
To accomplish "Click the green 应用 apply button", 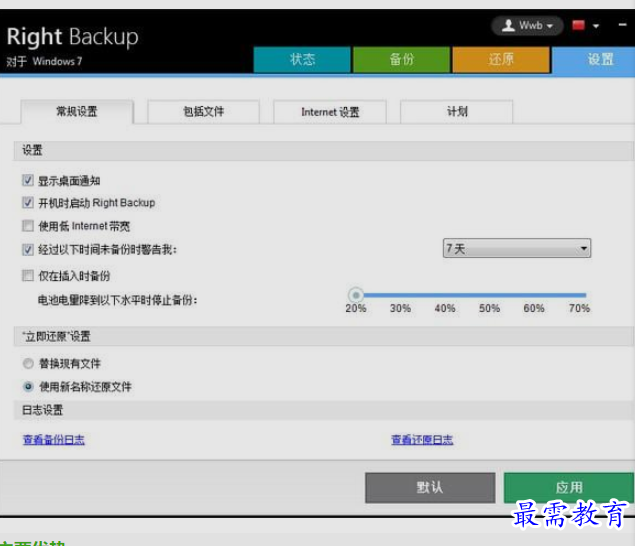I will tap(569, 488).
